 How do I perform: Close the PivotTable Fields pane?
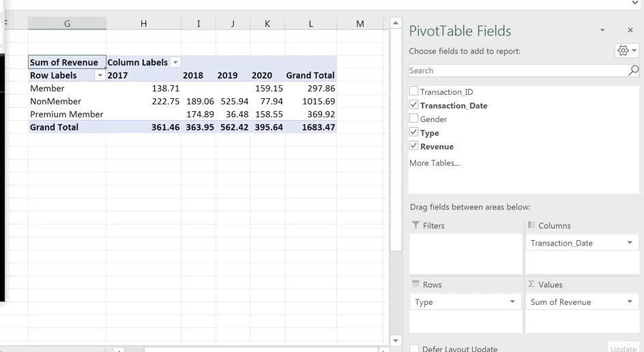(x=630, y=31)
